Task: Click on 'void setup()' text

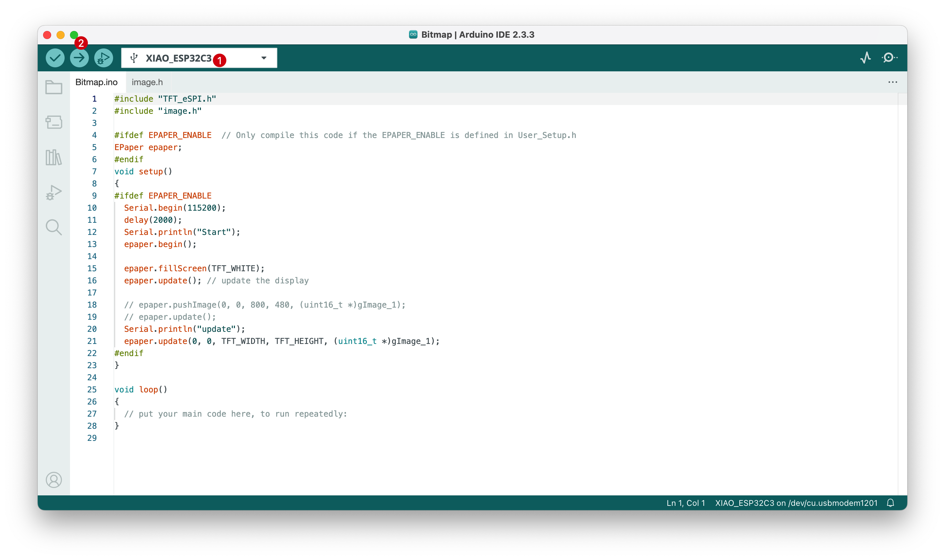Action: [143, 172]
